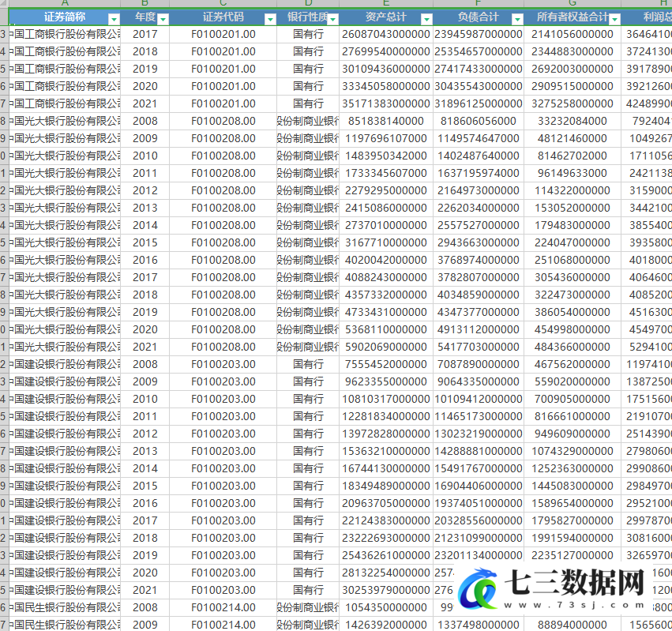Viewport: 672px width, 631px height.
Task: Select equity cell 33232084000
Action: point(573,121)
